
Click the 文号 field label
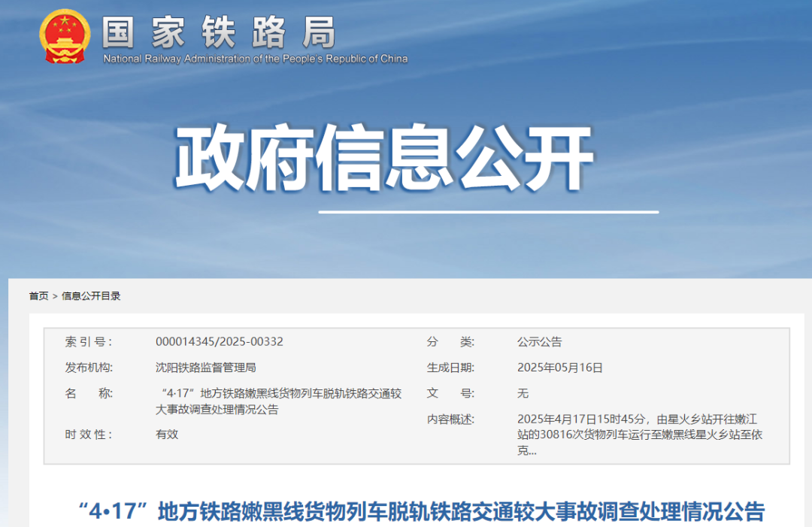click(x=450, y=393)
